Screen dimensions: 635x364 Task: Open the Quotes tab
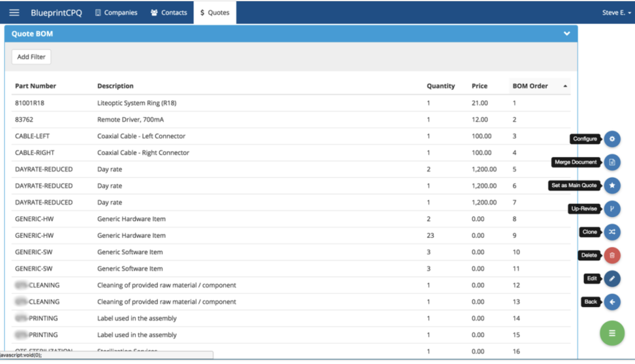215,12
